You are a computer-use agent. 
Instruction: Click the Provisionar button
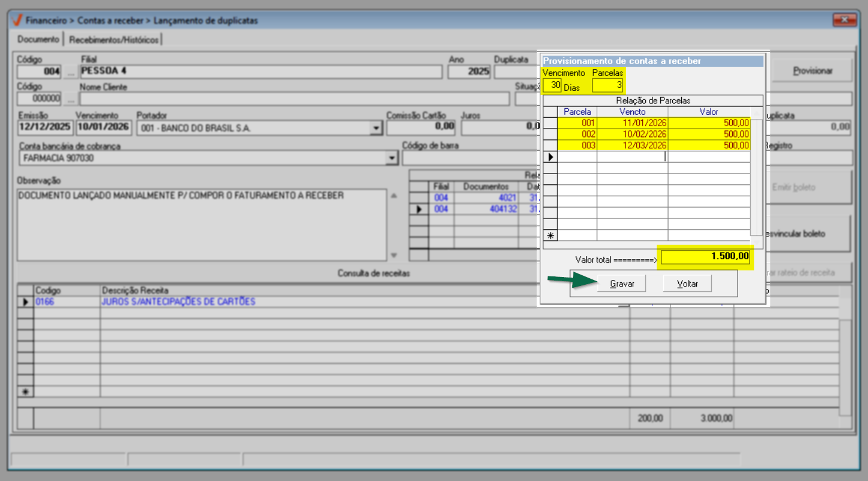(812, 71)
